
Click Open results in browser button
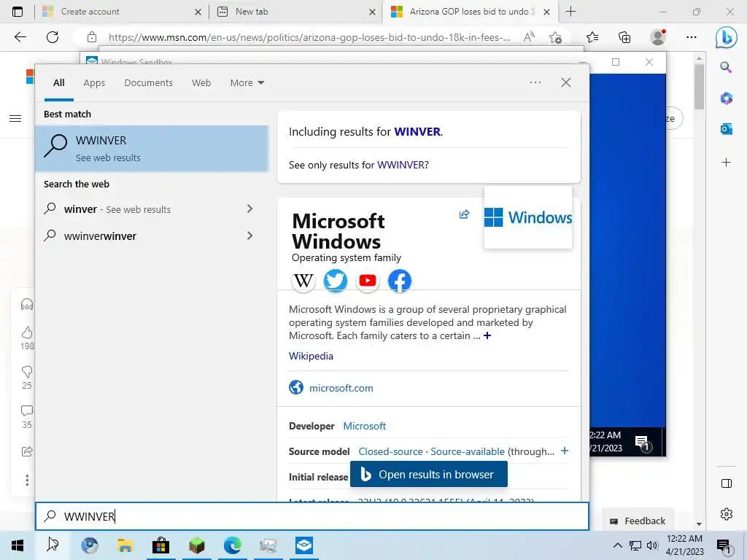[x=429, y=474]
